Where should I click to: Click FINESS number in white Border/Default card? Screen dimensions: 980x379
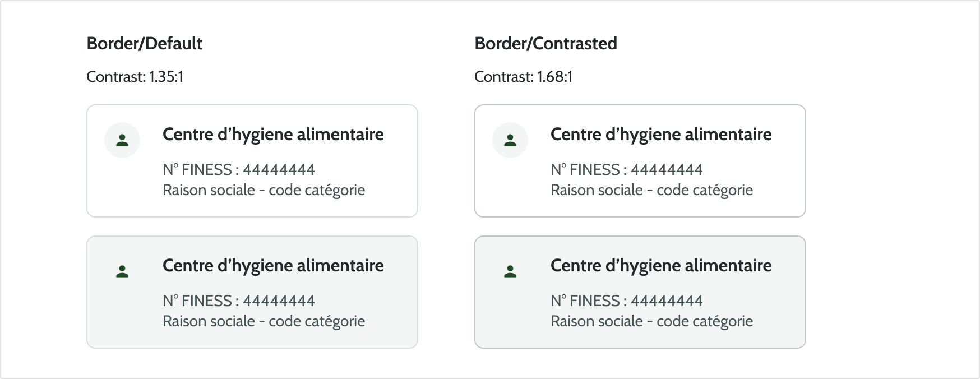(239, 170)
